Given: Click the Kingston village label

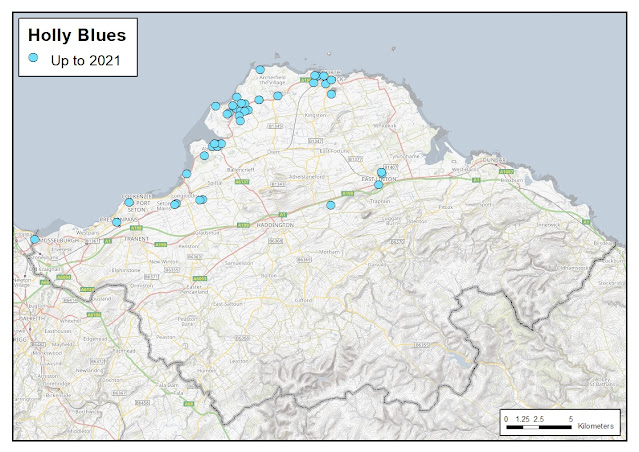Looking at the screenshot, I should click(x=315, y=115).
